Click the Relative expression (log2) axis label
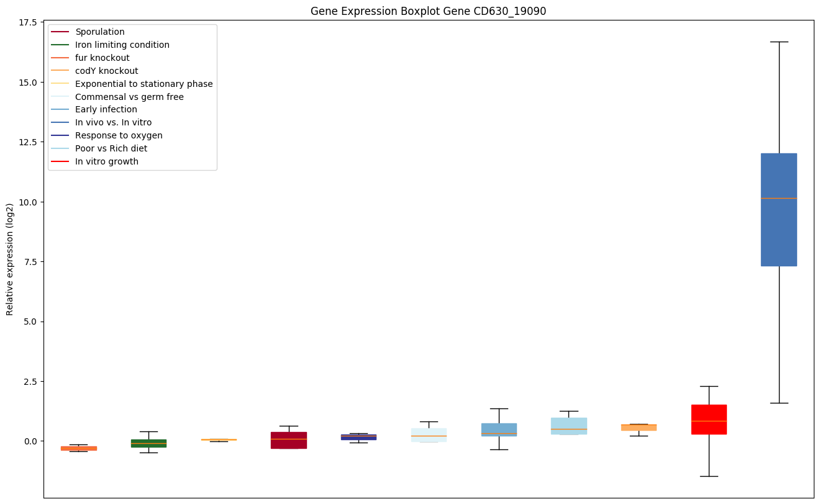 point(10,260)
